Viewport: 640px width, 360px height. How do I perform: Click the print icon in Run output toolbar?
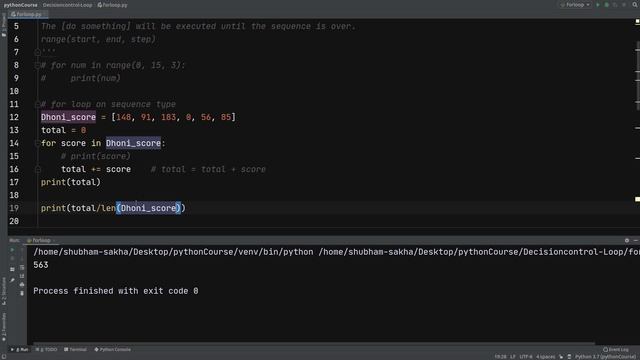click(22, 284)
